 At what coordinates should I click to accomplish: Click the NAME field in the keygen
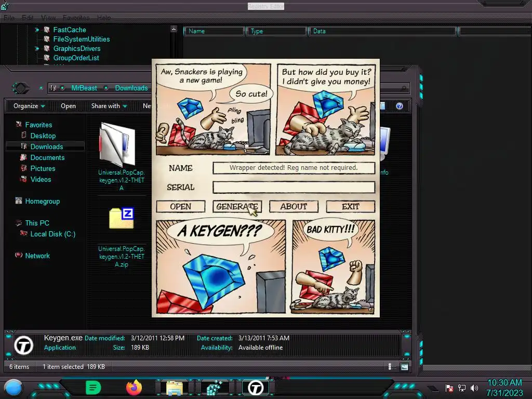click(294, 168)
